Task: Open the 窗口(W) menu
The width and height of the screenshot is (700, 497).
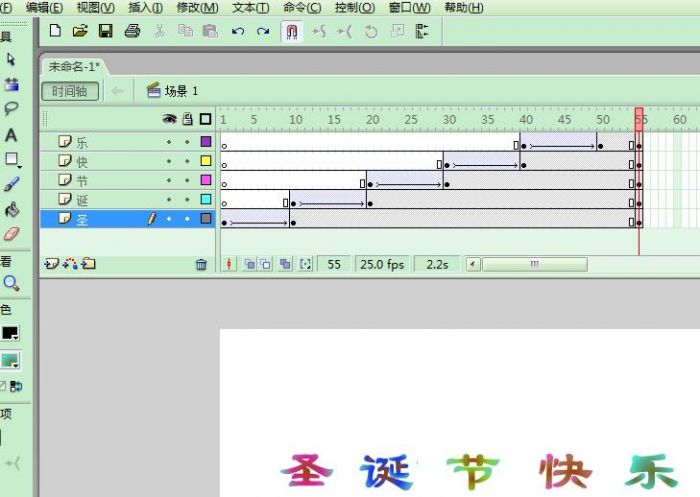Action: click(x=410, y=8)
